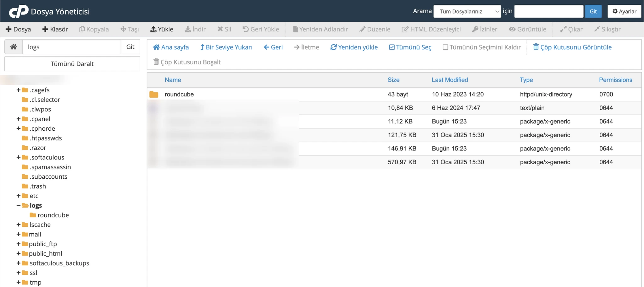This screenshot has height=287, width=644.
Task: Select the 10,84 KB text/plain row
Action: [x=394, y=108]
